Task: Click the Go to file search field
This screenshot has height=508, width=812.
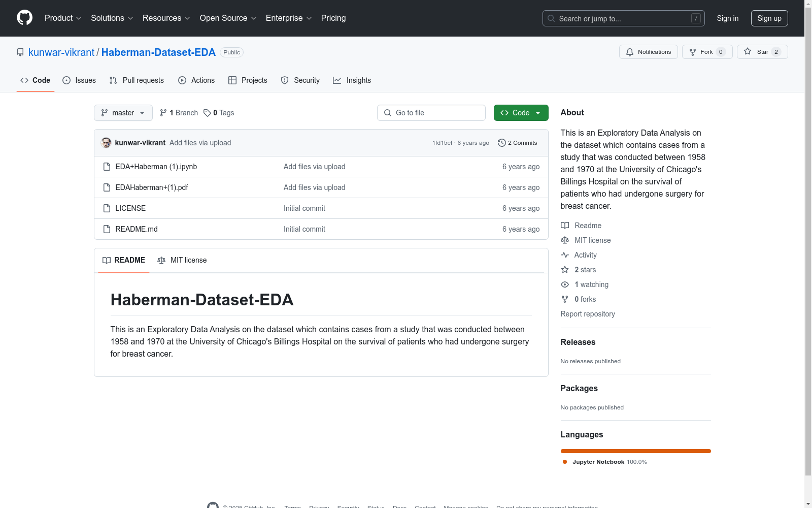Action: pyautogui.click(x=431, y=113)
